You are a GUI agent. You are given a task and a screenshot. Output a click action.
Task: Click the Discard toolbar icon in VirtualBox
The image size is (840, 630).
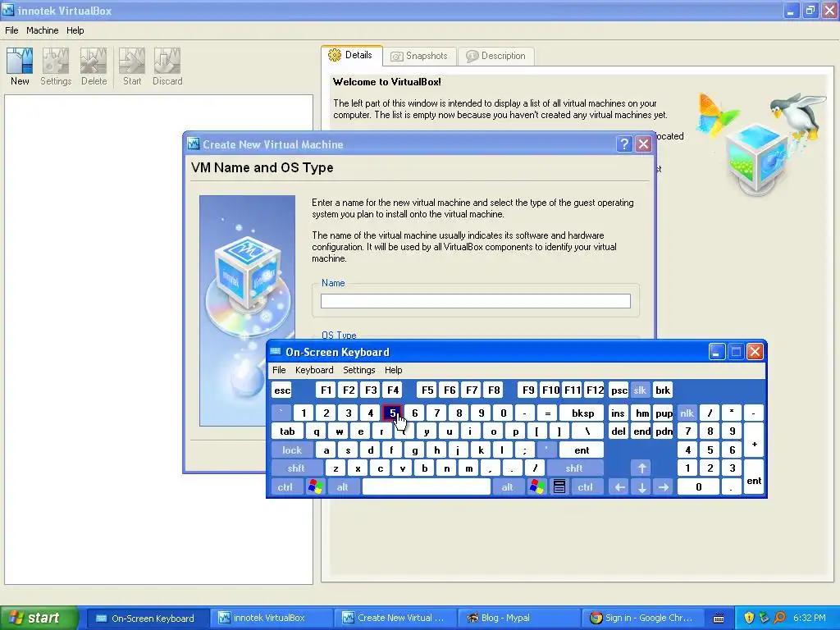click(167, 66)
